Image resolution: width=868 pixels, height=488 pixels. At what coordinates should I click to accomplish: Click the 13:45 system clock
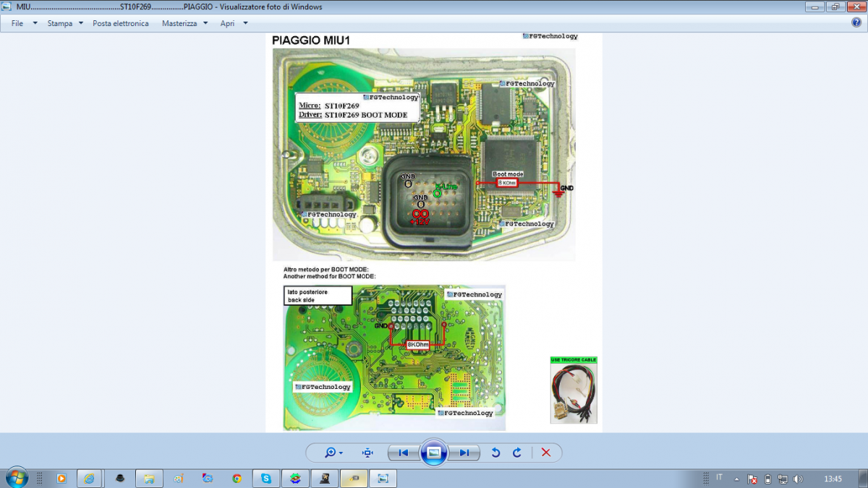(833, 479)
